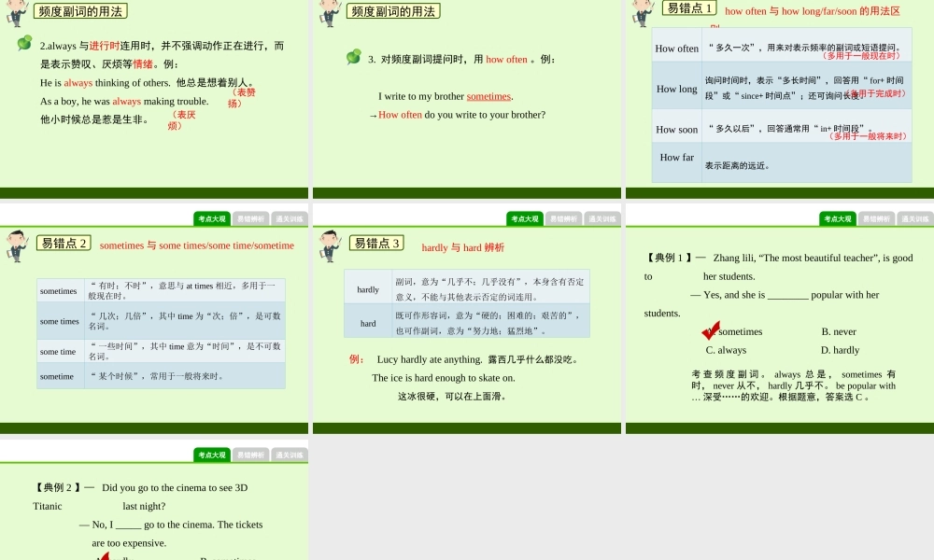
Task: Click the teacher figure icon beside 易错点 3
Action: (x=330, y=245)
